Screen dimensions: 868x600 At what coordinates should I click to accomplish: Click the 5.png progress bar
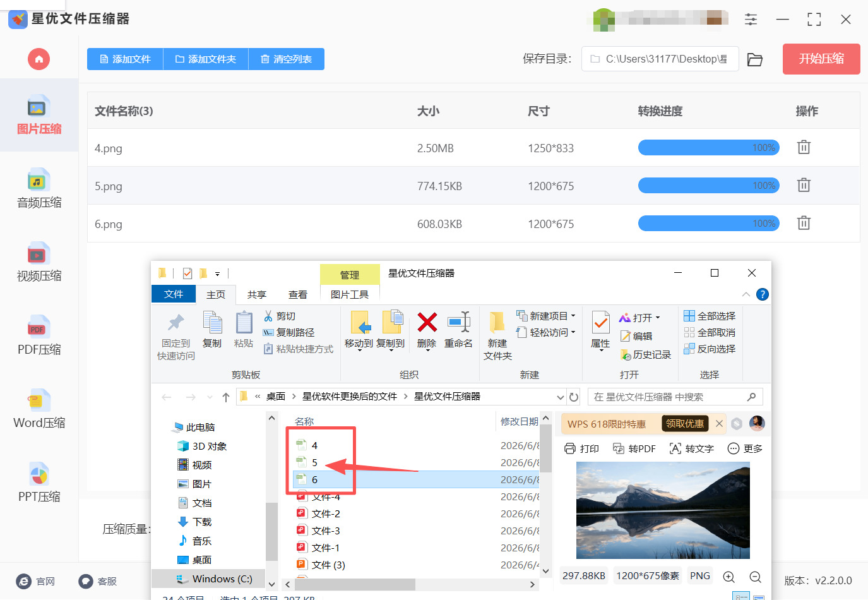pyautogui.click(x=709, y=185)
